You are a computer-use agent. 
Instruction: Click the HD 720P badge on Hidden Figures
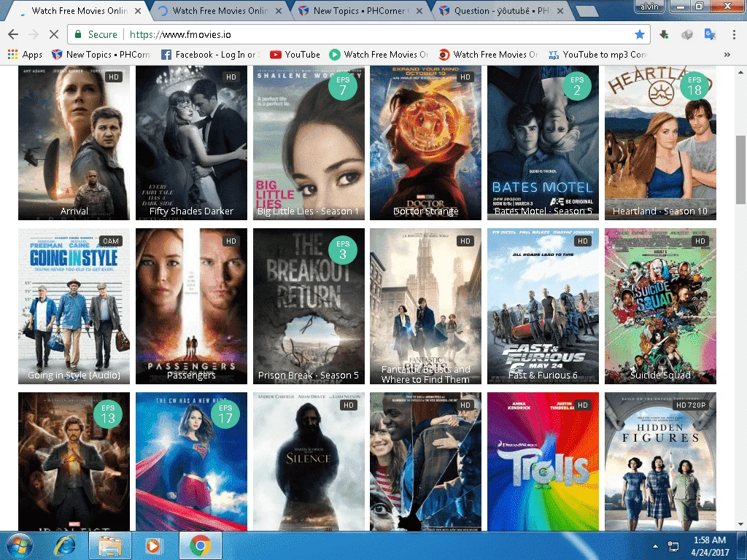click(x=692, y=405)
